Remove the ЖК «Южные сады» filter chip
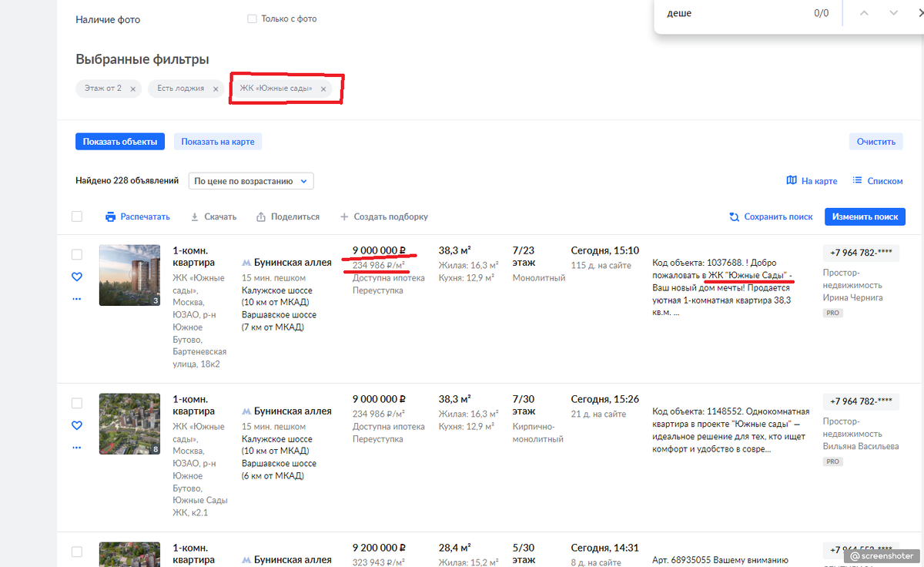 pyautogui.click(x=323, y=89)
